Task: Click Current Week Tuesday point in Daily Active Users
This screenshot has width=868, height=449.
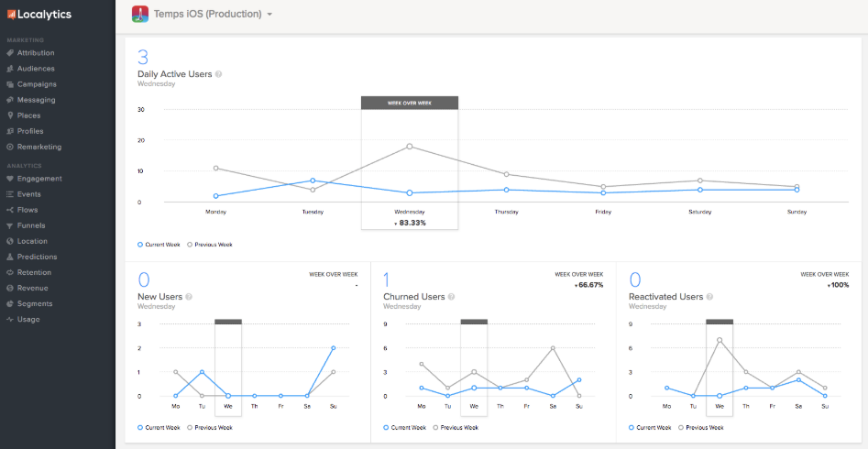Action: point(313,181)
